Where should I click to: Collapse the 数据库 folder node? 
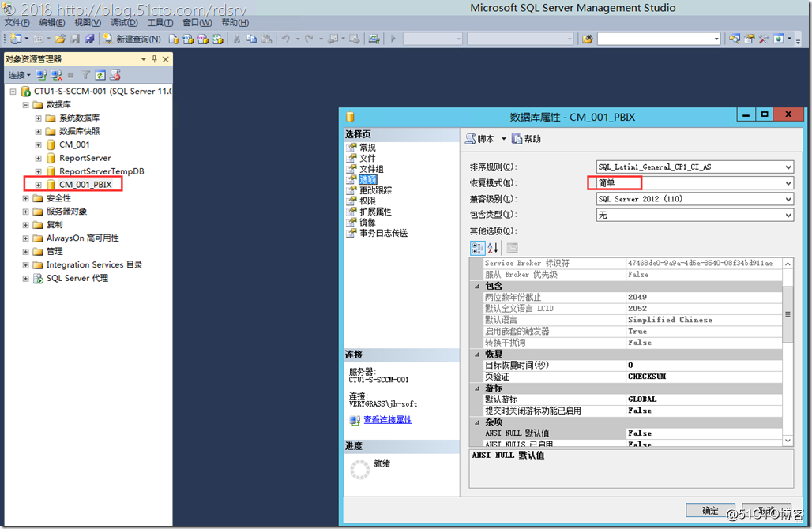pyautogui.click(x=25, y=104)
